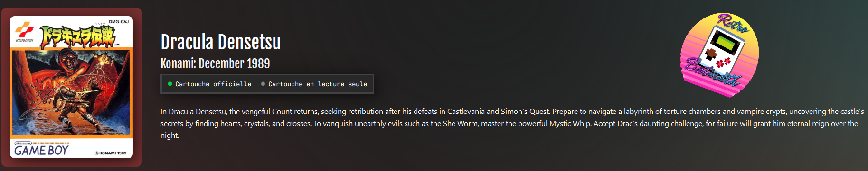Click the Konami logo on the box art
The image size is (868, 171).
click(25, 33)
